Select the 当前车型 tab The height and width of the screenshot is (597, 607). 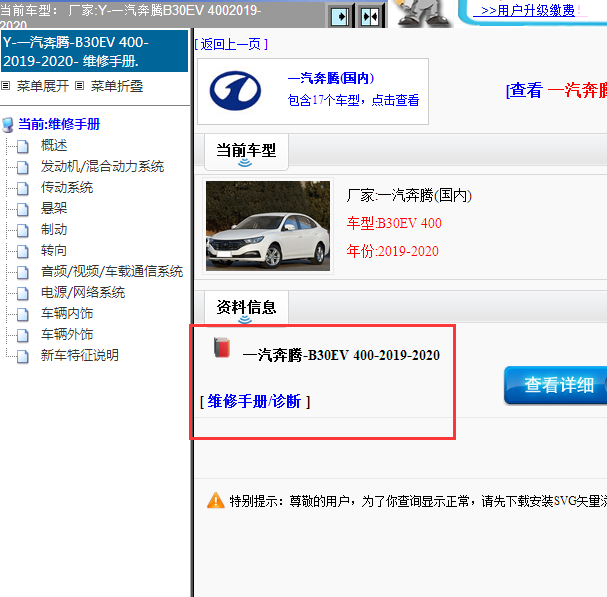[x=246, y=152]
